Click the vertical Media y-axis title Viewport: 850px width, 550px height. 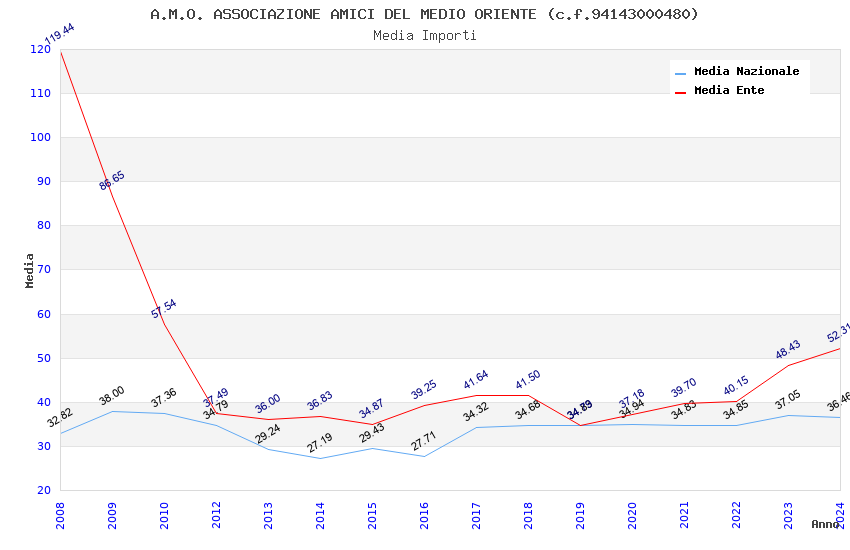coord(30,270)
